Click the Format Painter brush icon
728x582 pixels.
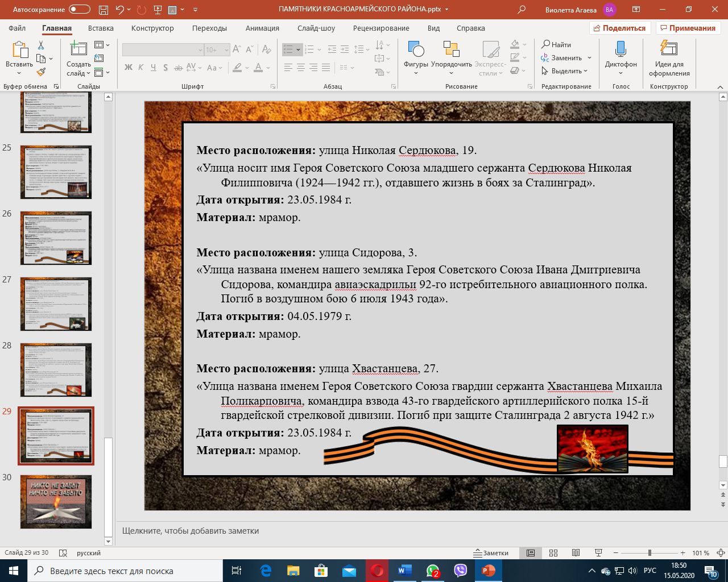click(41, 72)
